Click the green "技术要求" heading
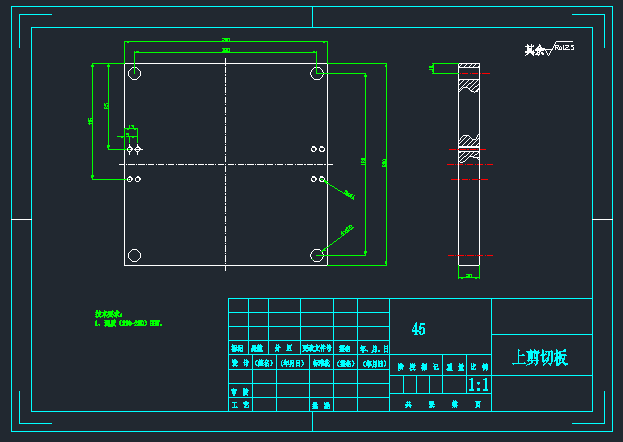The height and width of the screenshot is (442, 623). (x=108, y=314)
